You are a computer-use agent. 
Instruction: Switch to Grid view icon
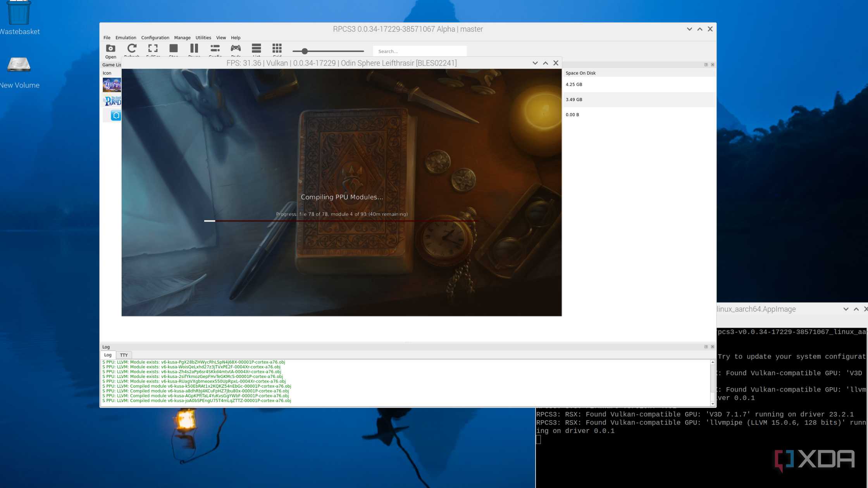[277, 48]
